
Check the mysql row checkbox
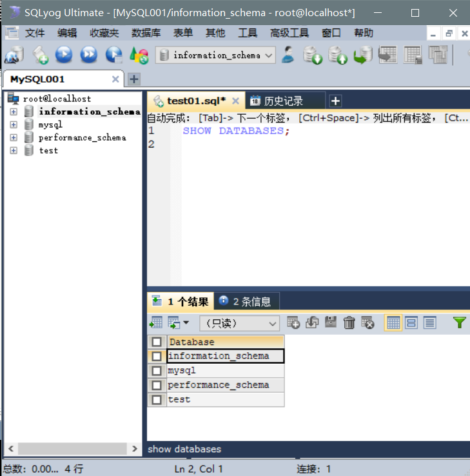coord(157,371)
